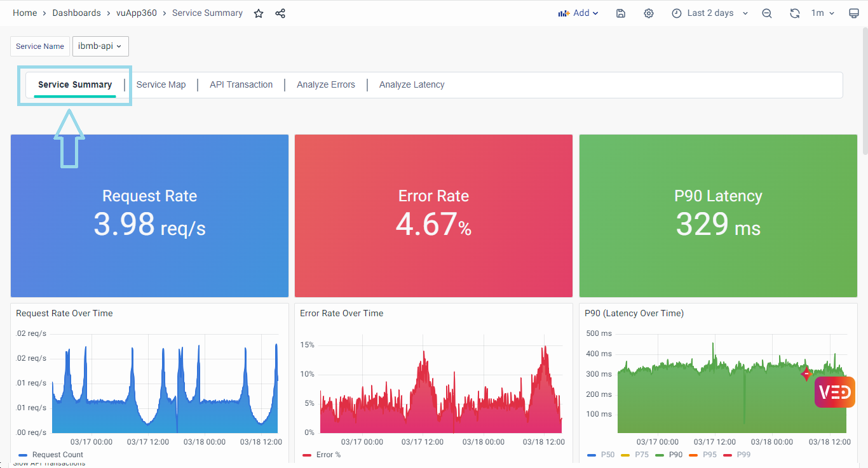Toggle the display view mode icon

853,13
